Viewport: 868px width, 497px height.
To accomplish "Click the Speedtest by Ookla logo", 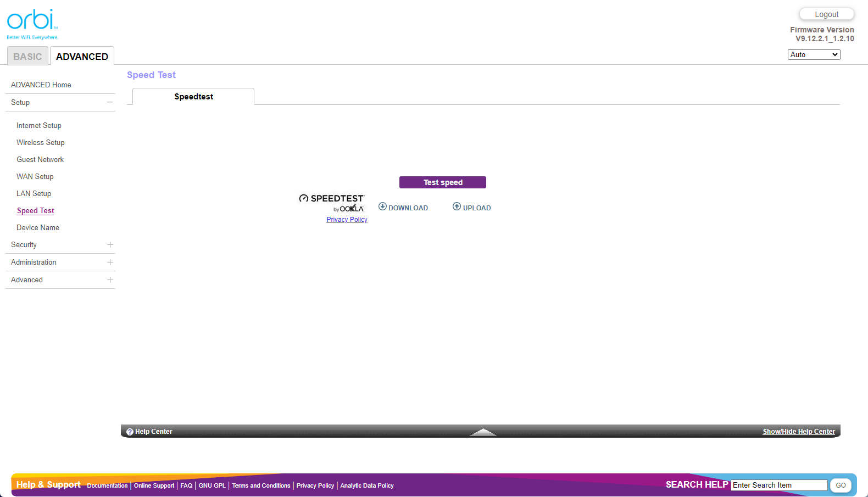I will click(331, 203).
